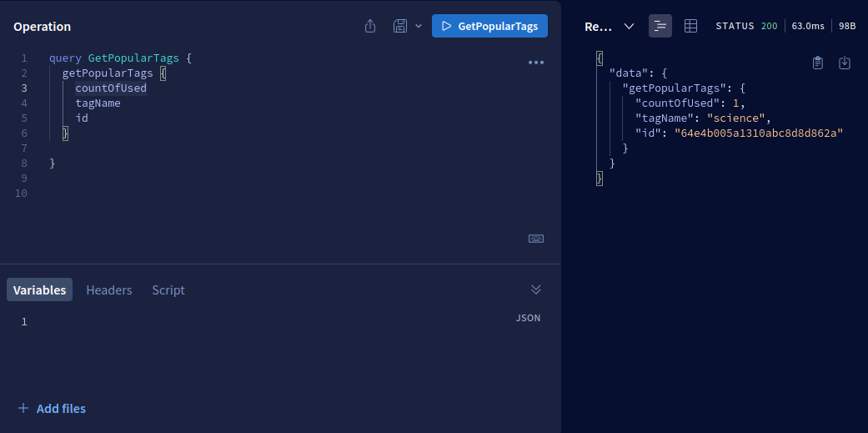The image size is (868, 433).
Task: Click getPopularTags field on line 2
Action: [108, 73]
